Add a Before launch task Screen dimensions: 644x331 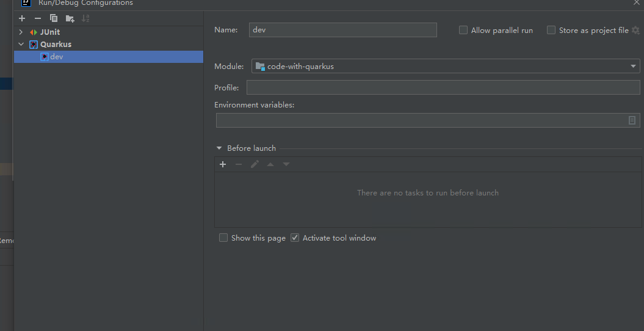pos(223,164)
